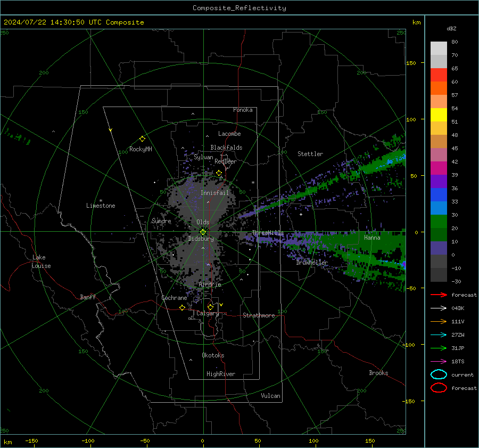The height and width of the screenshot is (448, 479).
Task: Click the Hanna city label
Action: click(x=372, y=238)
